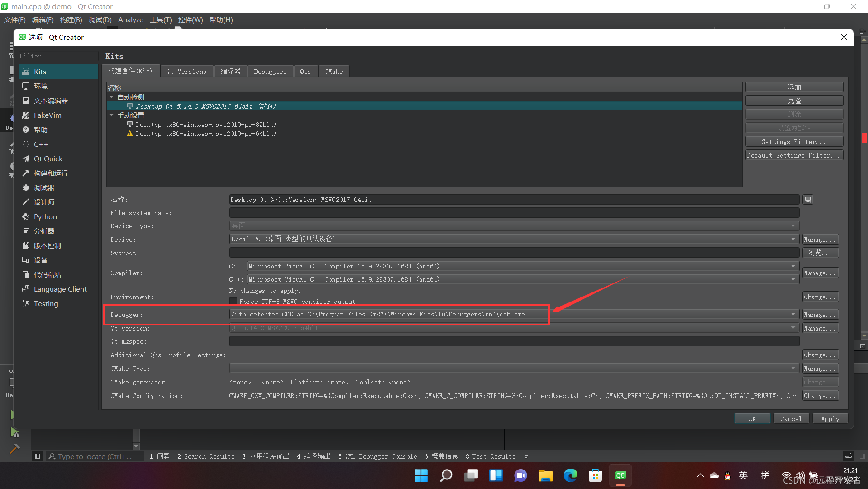Collapse the 手动设置 kit group
Screen dimensions: 868x489
111,115
